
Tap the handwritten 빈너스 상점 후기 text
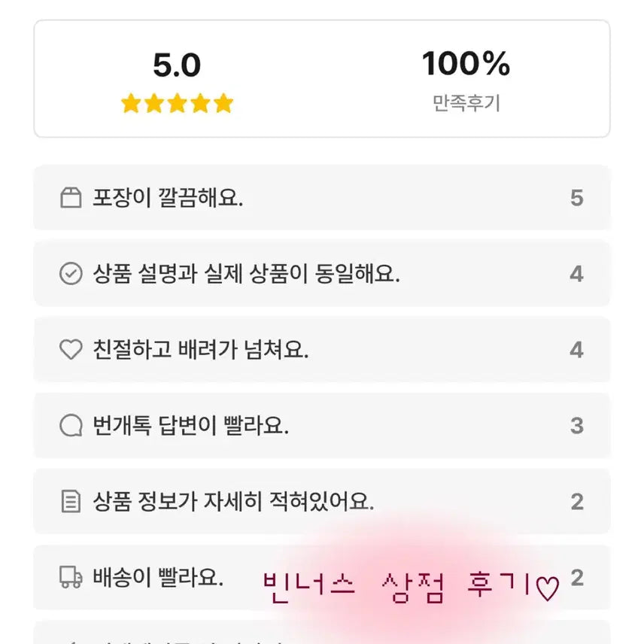tap(397, 587)
